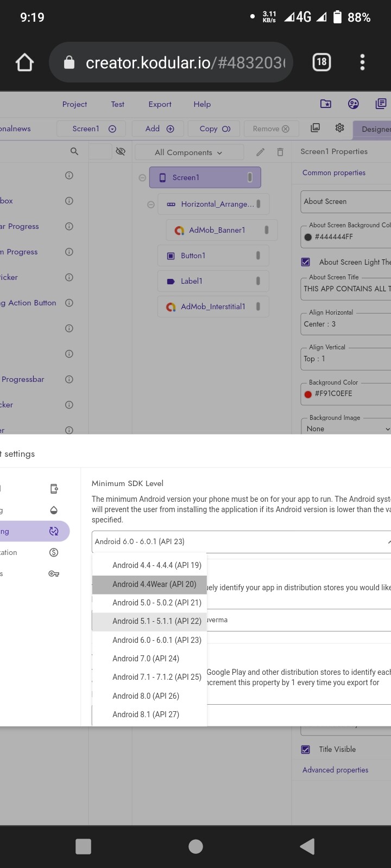The height and width of the screenshot is (868, 391).
Task: Open the Chrome three-dot menu
Action: click(x=362, y=62)
